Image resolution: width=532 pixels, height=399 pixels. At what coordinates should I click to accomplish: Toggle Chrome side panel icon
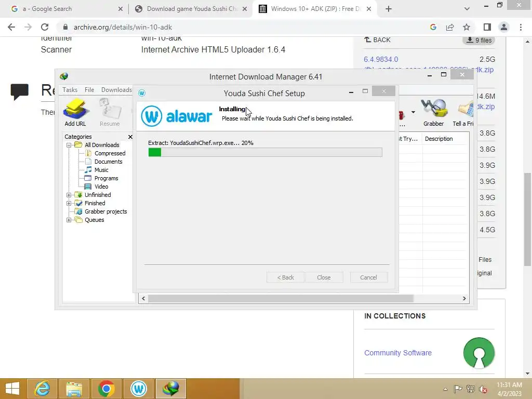(487, 27)
